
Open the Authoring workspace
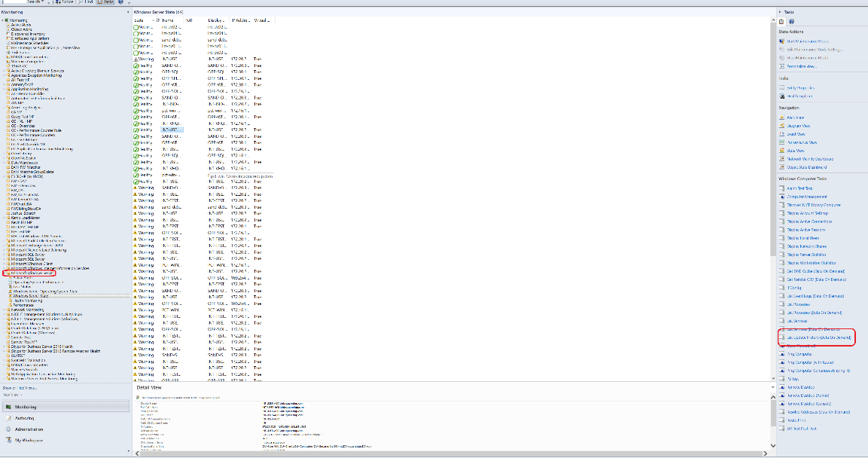point(24,418)
